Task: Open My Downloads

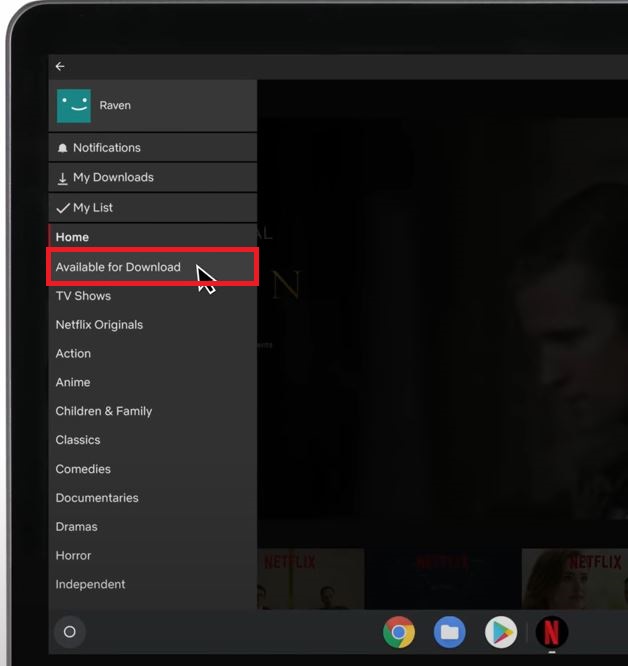Action: point(153,178)
